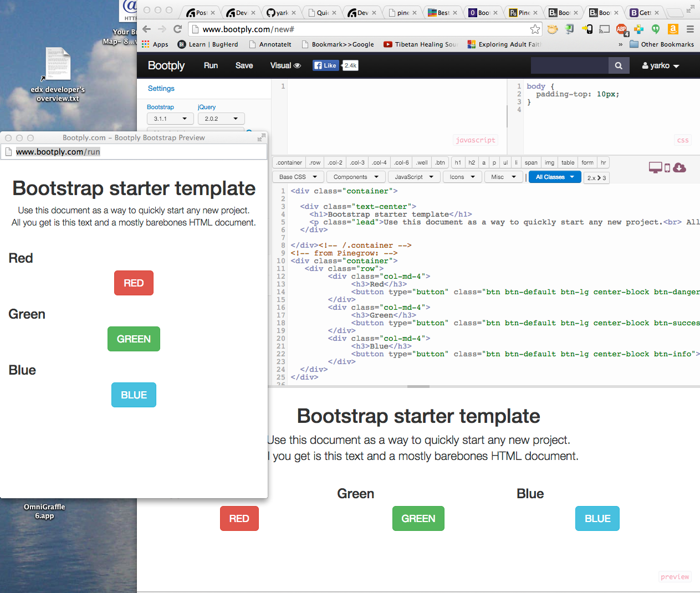Click the 2.x to 3 converter button
Image resolution: width=700 pixels, height=593 pixels.
coord(596,177)
